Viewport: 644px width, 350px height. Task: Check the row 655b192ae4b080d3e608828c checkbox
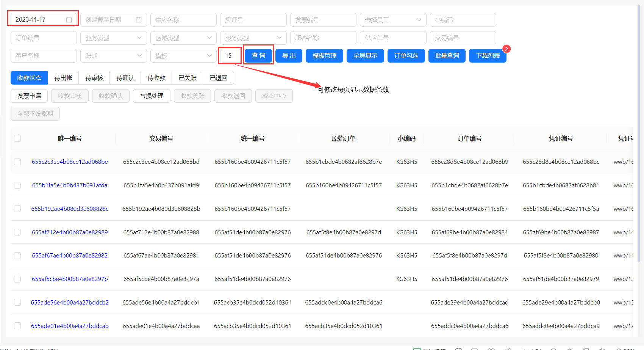(17, 209)
